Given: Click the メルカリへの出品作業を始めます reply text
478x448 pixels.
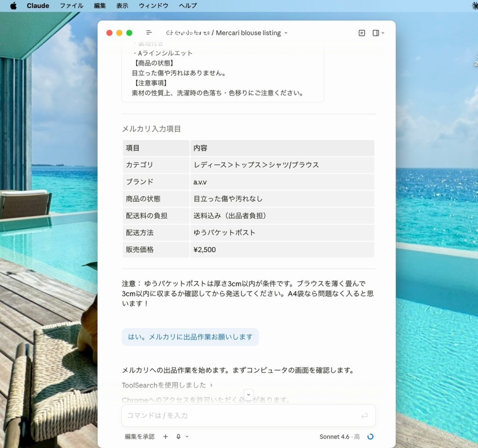Looking at the screenshot, I should [239, 370].
